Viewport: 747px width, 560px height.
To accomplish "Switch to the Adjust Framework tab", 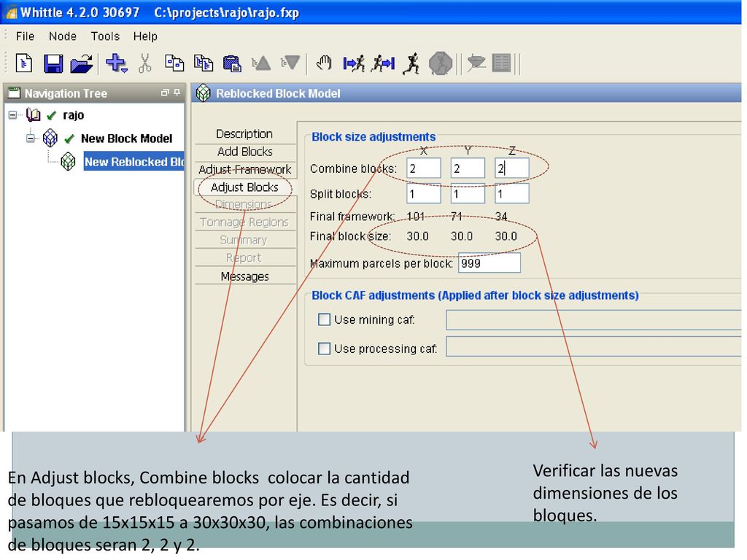I will pos(245,169).
